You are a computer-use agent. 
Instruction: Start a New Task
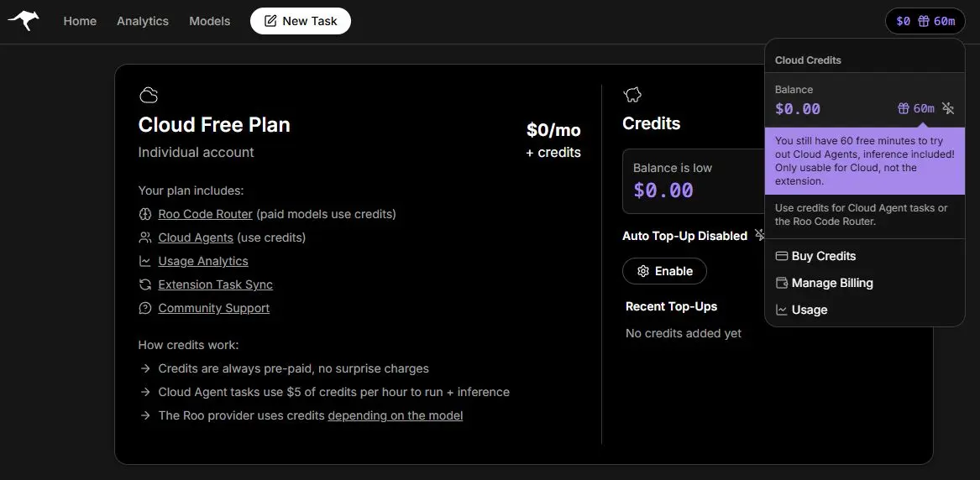[x=301, y=21]
